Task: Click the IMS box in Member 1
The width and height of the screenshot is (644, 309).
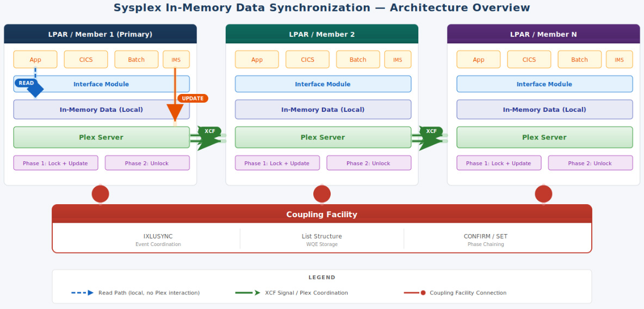Action: [176, 59]
